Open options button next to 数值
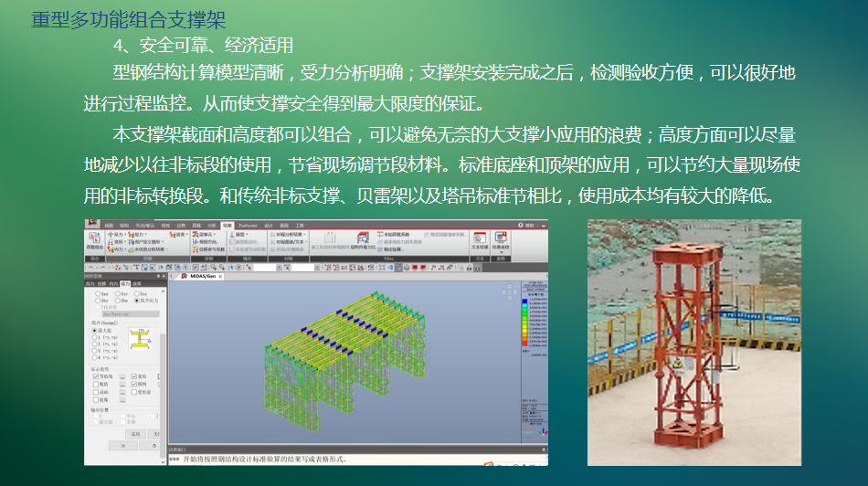Viewport: 868px width, 486px height. click(122, 385)
